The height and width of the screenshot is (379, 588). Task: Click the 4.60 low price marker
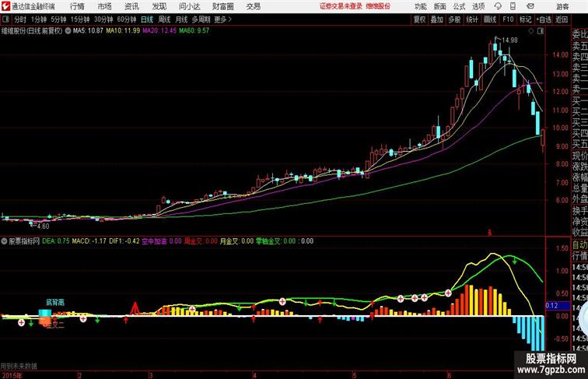43,226
